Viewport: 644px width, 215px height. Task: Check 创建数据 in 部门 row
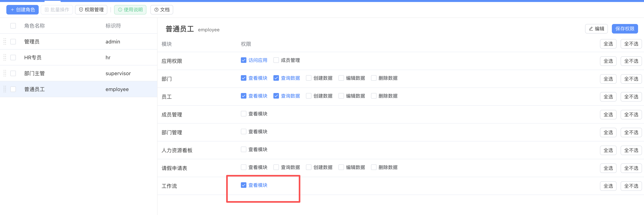[x=309, y=78]
